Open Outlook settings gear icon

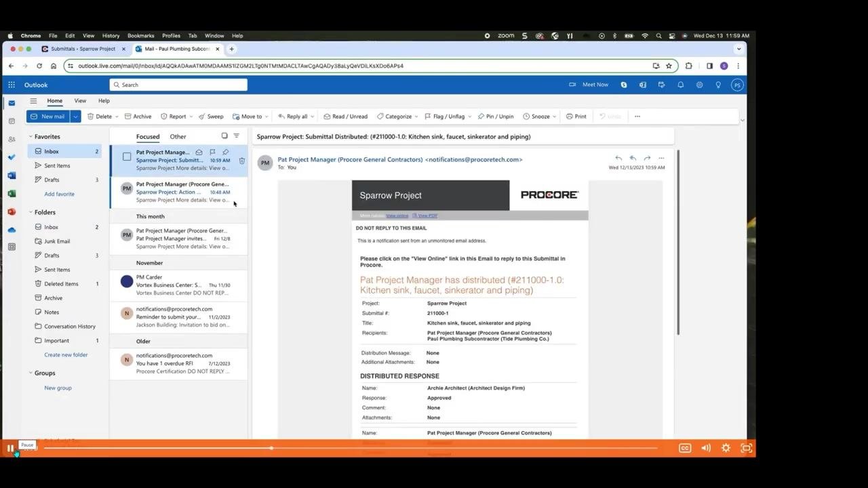699,85
